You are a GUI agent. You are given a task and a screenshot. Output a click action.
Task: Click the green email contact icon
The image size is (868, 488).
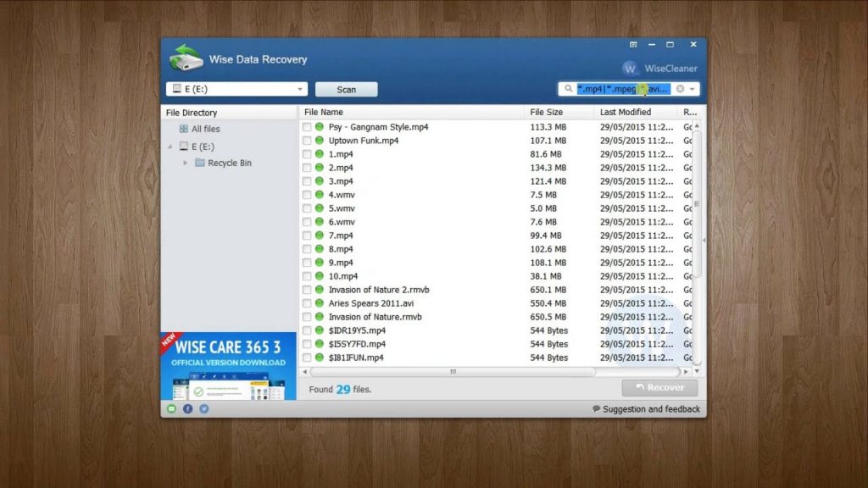[x=171, y=409]
